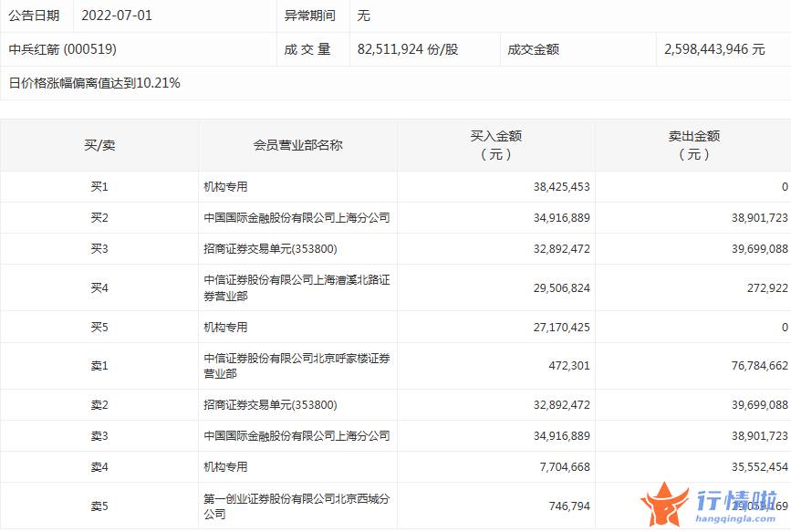The width and height of the screenshot is (791, 532).
Task: Click 中信证券股份有限公司上海漕溪北路证券营业部 name
Action: pos(297,287)
